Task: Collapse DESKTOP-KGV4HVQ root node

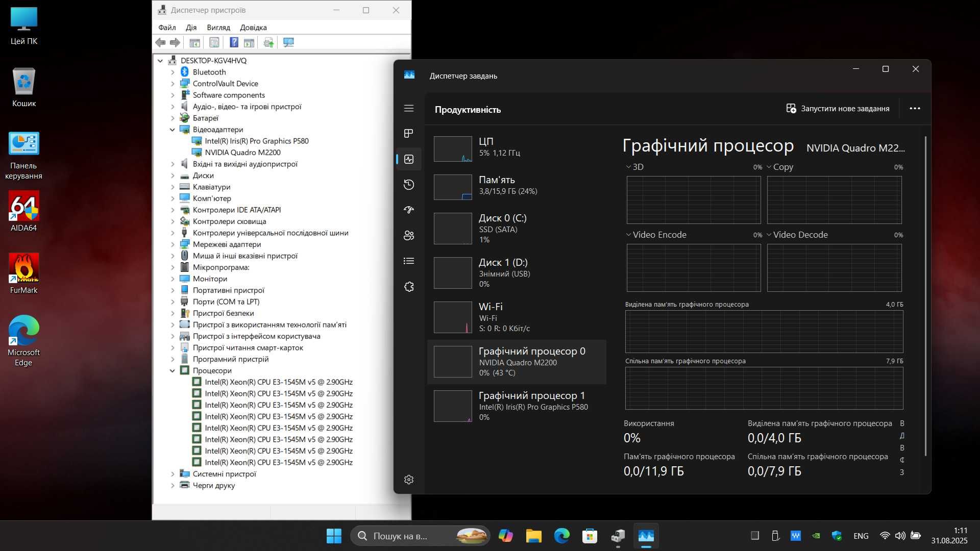Action: click(x=160, y=61)
